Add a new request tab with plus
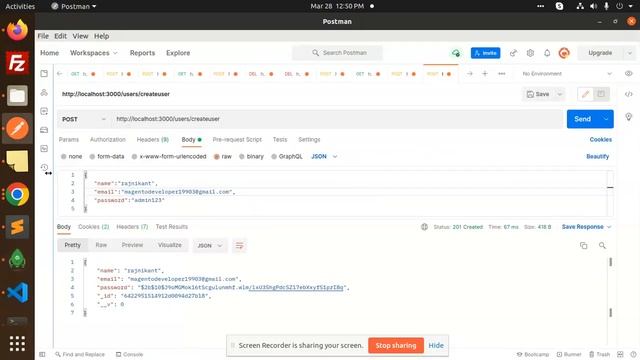 (x=485, y=73)
